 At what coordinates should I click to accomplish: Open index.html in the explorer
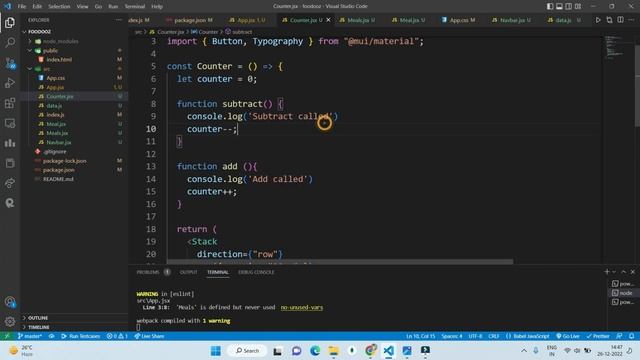[x=59, y=60]
